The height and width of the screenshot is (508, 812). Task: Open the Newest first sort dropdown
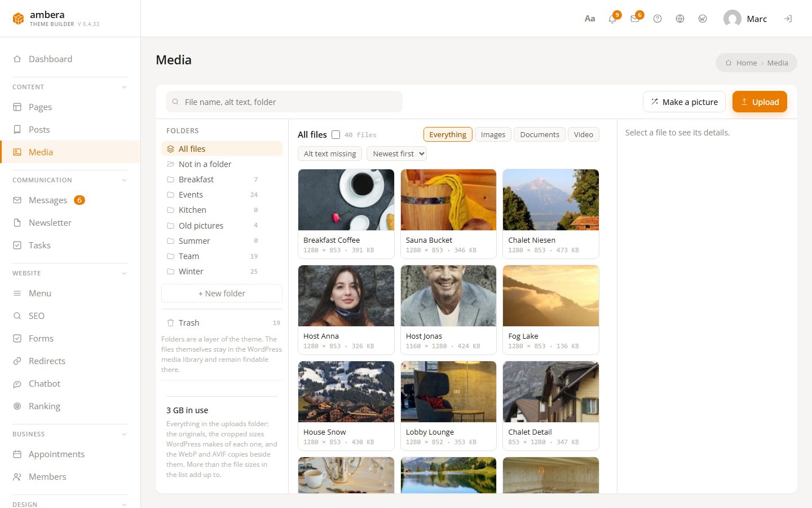[396, 154]
